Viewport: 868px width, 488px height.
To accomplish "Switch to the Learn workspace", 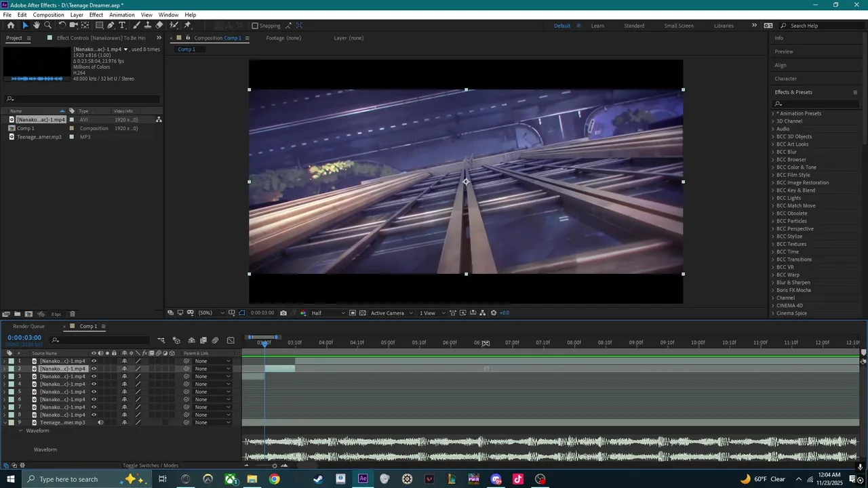I will tap(597, 26).
